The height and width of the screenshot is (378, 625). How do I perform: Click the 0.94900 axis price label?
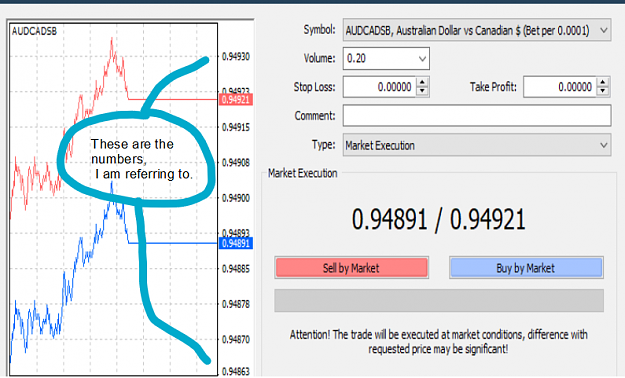(x=236, y=198)
